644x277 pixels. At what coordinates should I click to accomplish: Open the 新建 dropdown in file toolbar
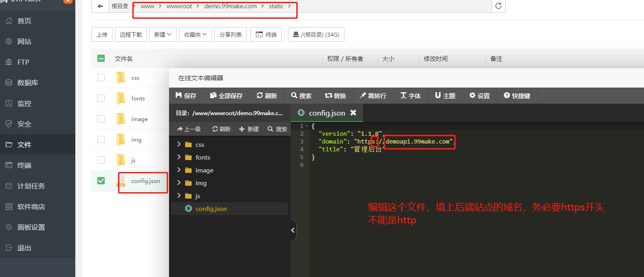163,34
